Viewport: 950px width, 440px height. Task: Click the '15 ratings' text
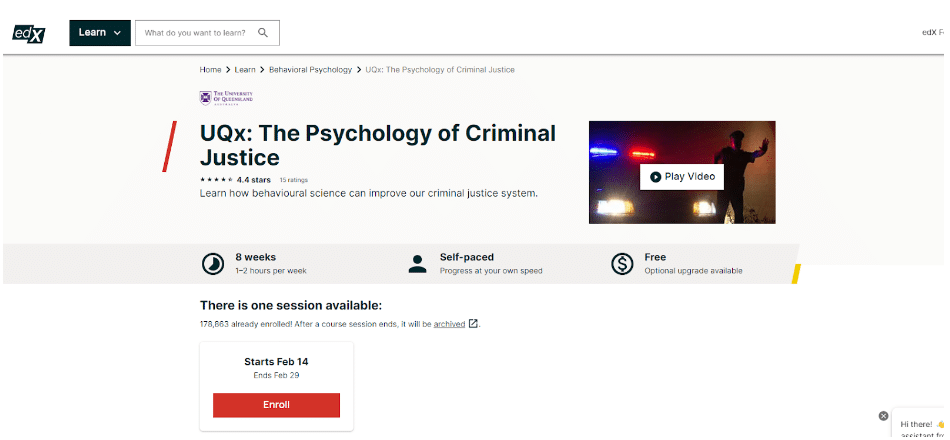click(x=293, y=180)
